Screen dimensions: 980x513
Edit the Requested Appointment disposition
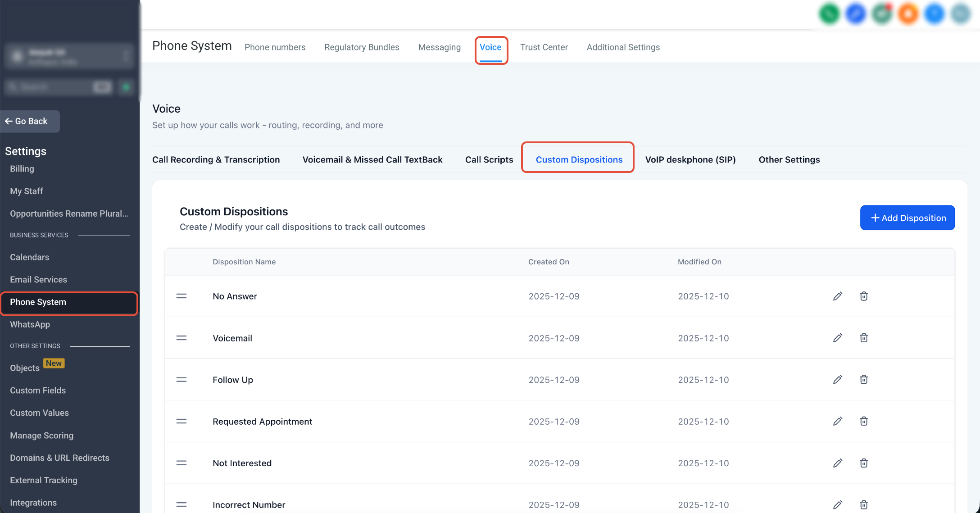click(838, 421)
